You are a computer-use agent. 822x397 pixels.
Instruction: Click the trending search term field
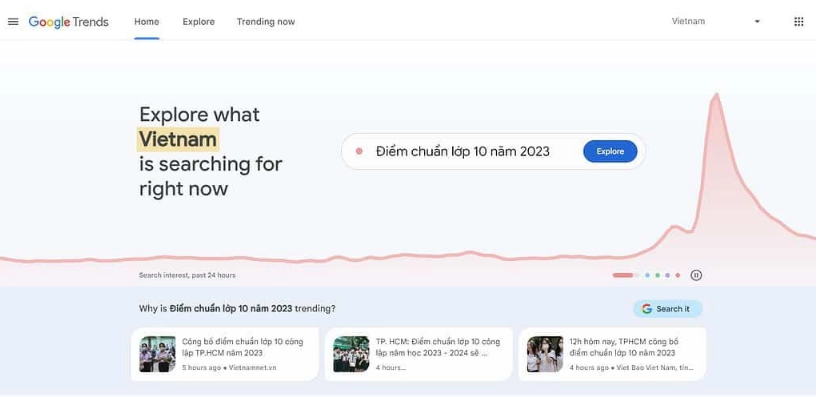click(493, 152)
